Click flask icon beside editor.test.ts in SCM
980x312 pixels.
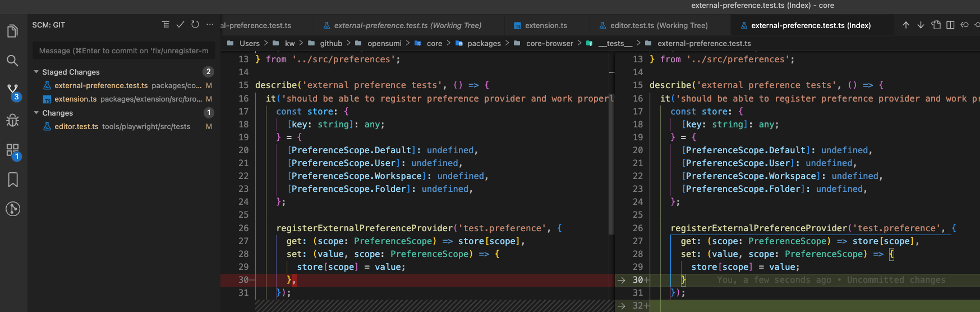(x=47, y=126)
